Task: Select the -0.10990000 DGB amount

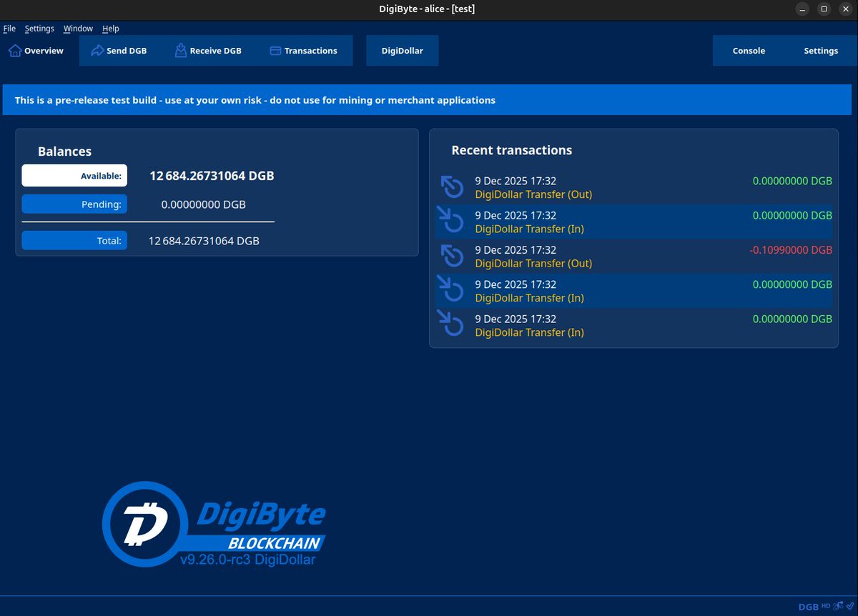Action: [x=791, y=250]
